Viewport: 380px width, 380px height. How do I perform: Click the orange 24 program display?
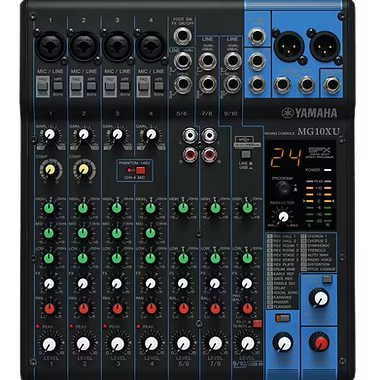286,158
